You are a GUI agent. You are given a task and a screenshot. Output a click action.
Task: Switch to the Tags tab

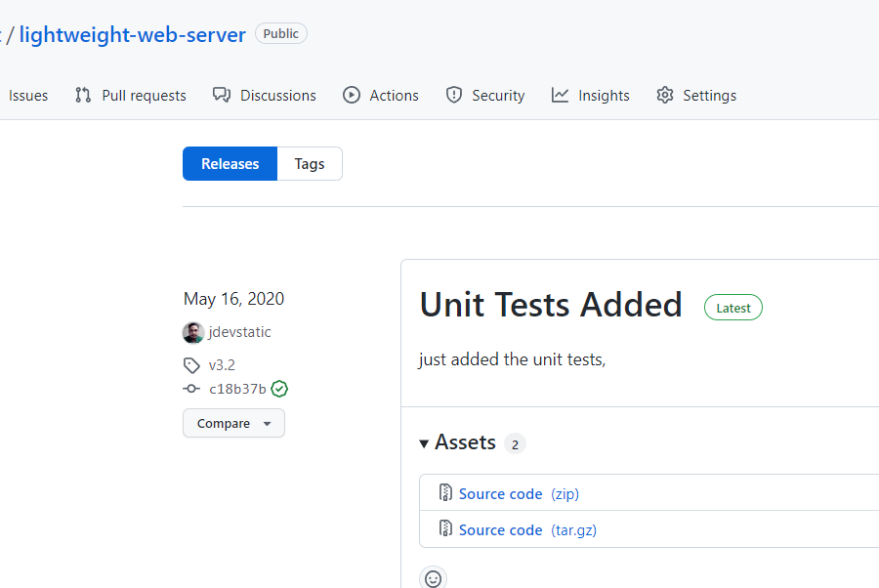pos(310,163)
